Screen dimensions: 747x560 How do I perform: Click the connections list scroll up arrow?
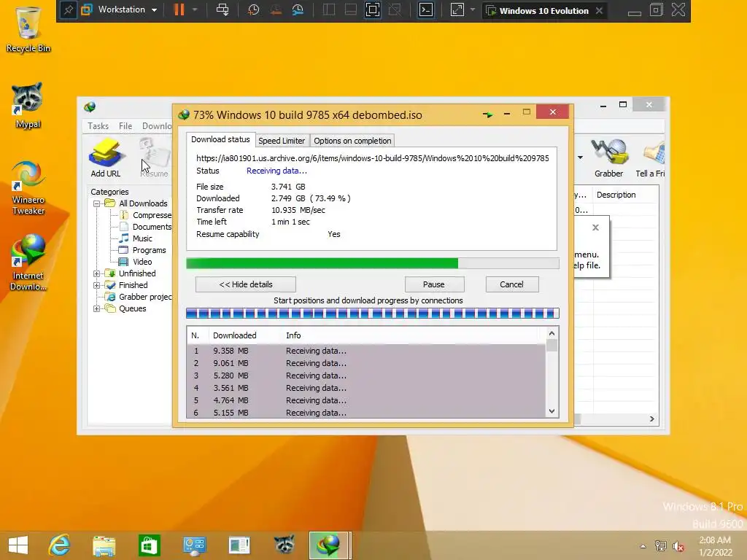point(551,333)
